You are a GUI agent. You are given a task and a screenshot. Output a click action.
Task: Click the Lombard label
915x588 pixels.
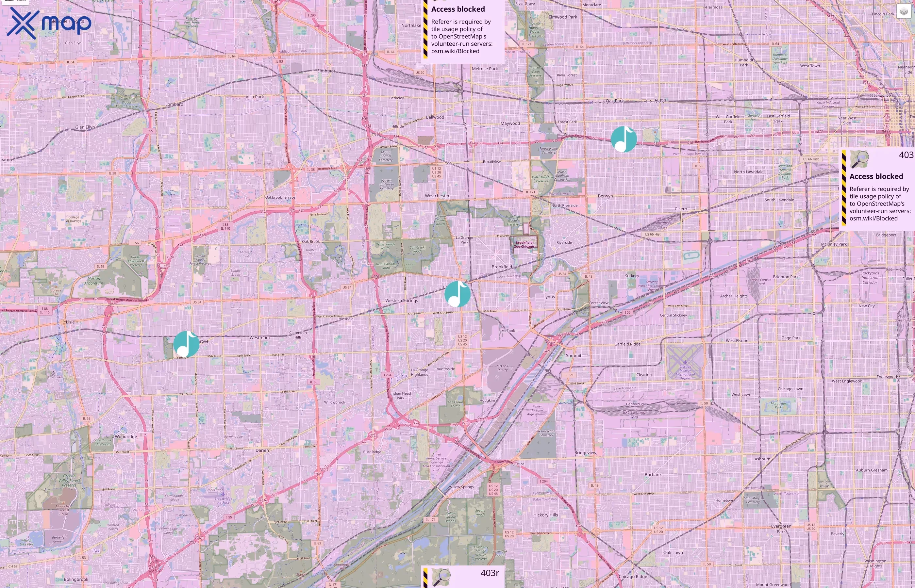174,104
